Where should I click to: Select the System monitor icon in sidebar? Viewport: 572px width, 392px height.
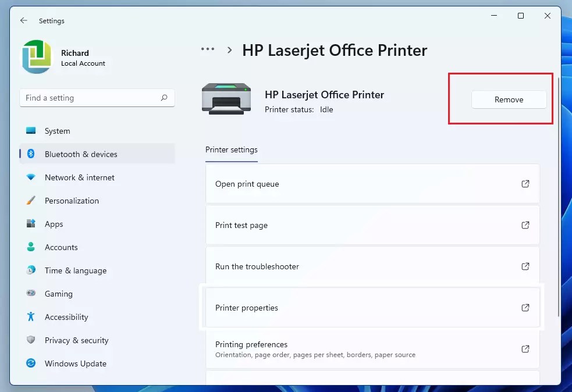[x=31, y=131]
